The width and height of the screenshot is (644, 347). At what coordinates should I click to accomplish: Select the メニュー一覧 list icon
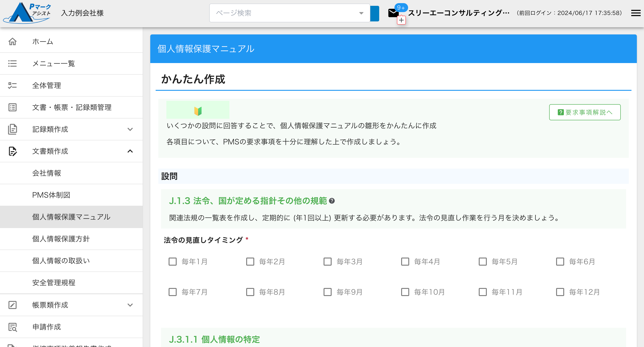[12, 63]
